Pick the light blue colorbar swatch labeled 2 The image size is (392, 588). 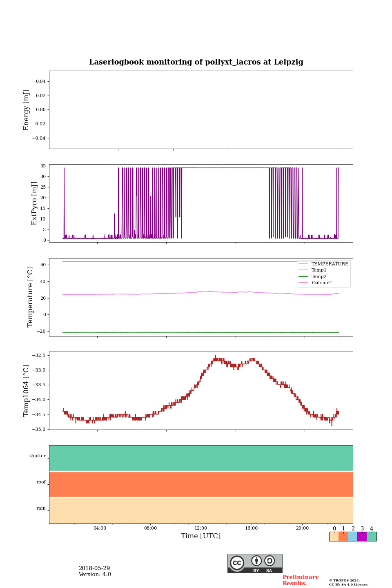pyautogui.click(x=353, y=537)
